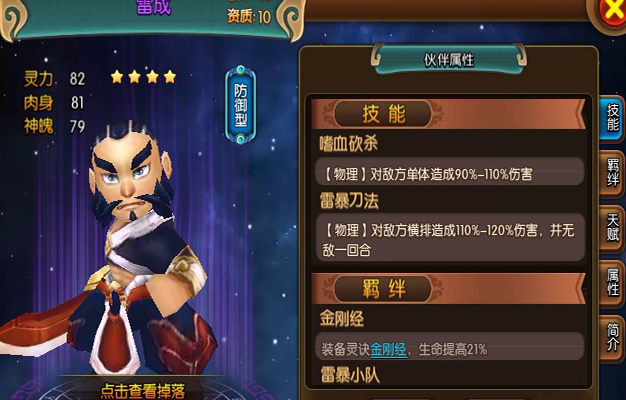Click the 雷暴刀法 skill description box
Image resolution: width=626 pixels, height=400 pixels.
(x=450, y=238)
